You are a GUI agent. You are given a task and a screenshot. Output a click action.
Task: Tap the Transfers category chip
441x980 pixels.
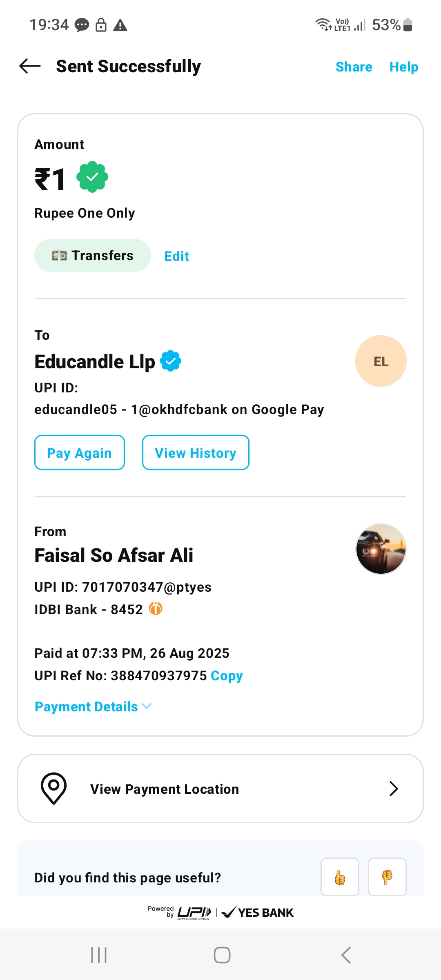(x=93, y=256)
